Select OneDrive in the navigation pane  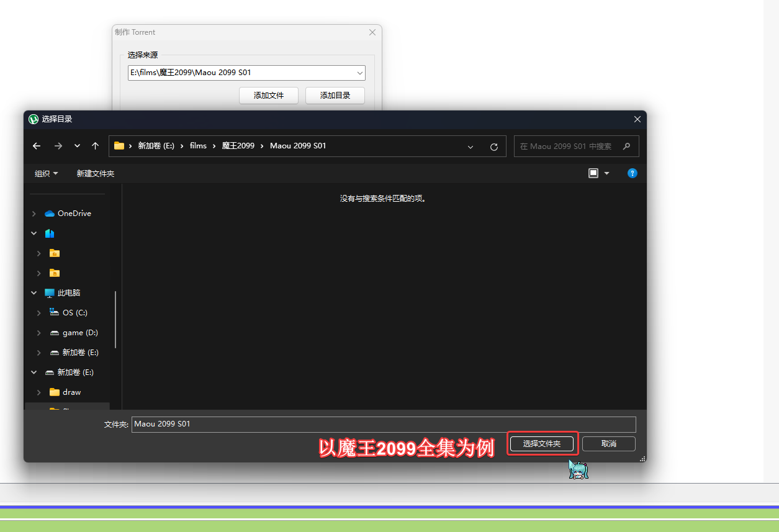tap(74, 213)
